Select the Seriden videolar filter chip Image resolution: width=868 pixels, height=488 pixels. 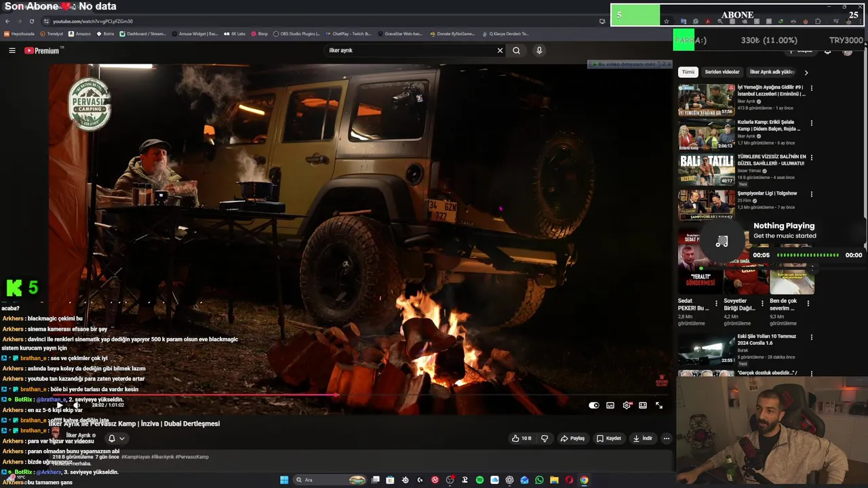click(x=722, y=72)
